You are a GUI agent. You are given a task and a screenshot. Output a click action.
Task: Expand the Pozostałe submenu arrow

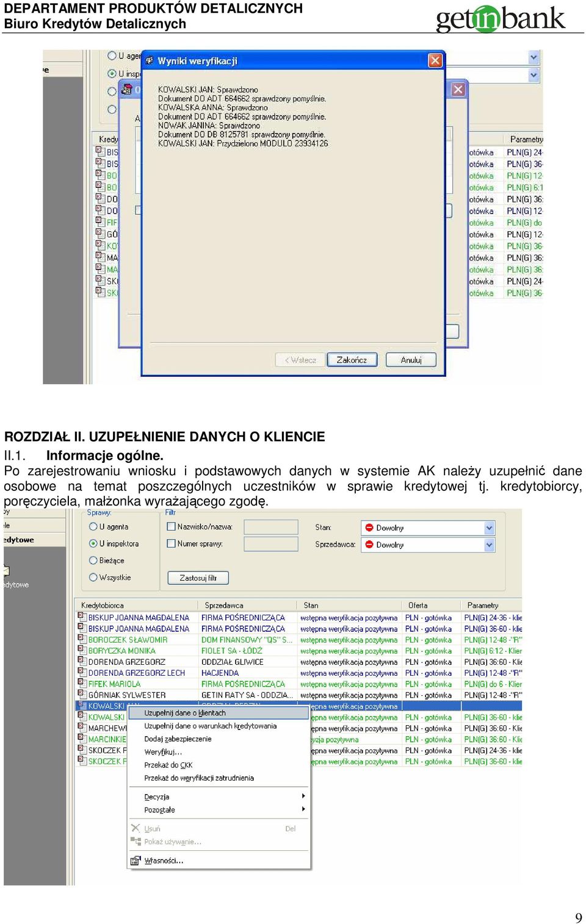pyautogui.click(x=303, y=809)
